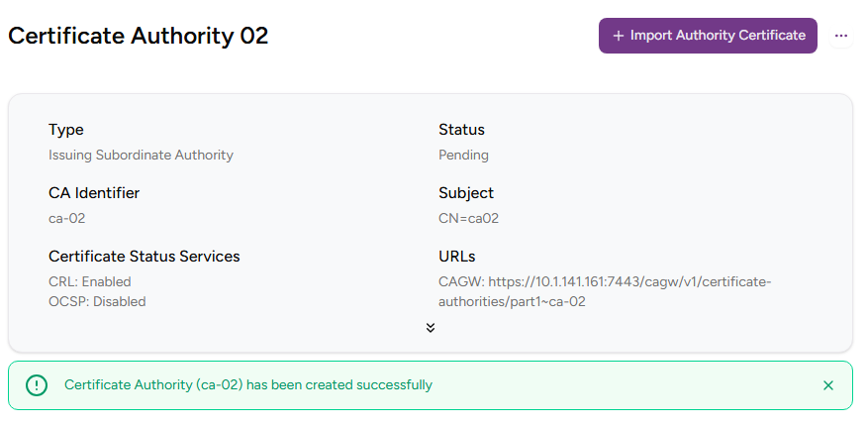The width and height of the screenshot is (868, 425).
Task: Click the plus icon on Import button
Action: [x=619, y=36]
